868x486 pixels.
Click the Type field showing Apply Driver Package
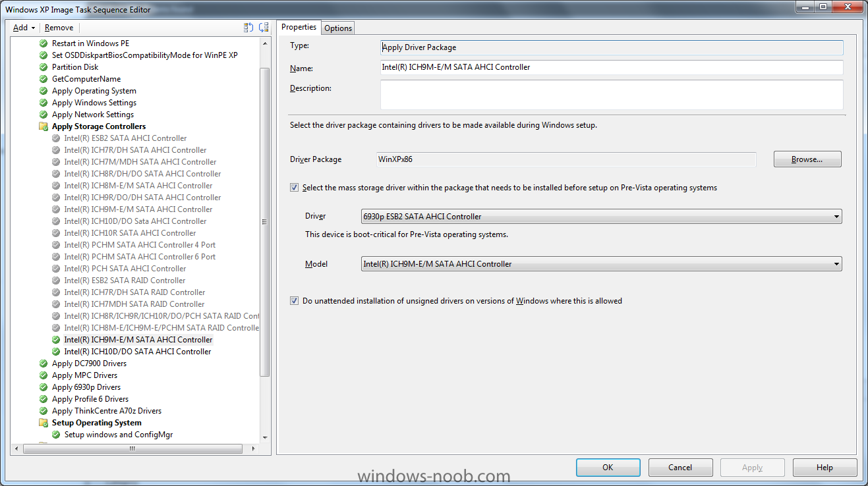[612, 47]
